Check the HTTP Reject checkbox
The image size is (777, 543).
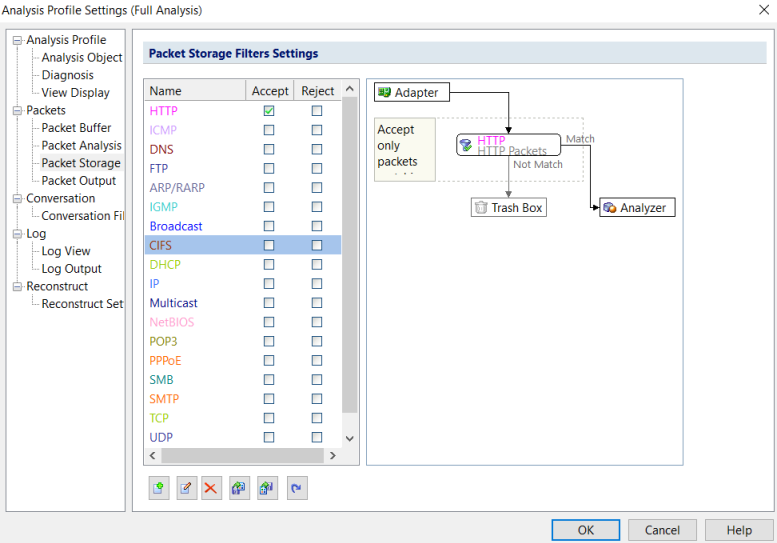(317, 110)
